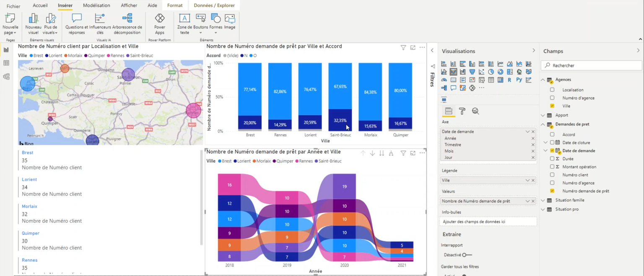Select the funnel chart visual icon
Screen dimensions: 644x276
[x=473, y=72]
